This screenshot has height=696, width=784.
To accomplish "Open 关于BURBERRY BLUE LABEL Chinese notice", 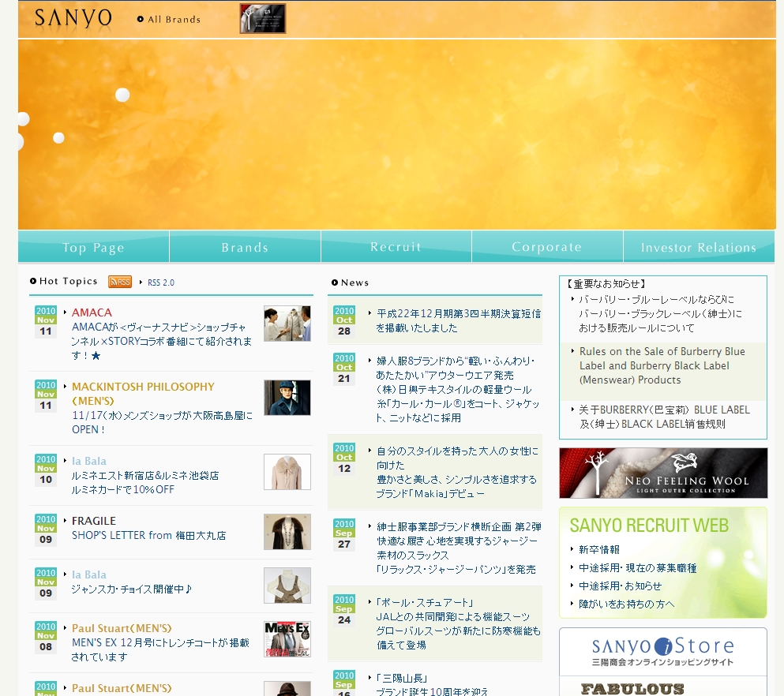I will click(x=664, y=417).
